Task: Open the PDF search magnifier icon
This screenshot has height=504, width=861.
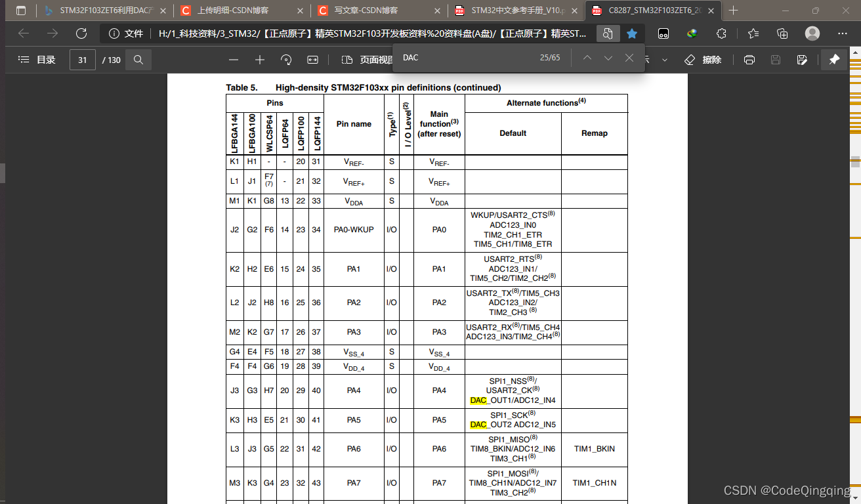Action: (x=138, y=60)
